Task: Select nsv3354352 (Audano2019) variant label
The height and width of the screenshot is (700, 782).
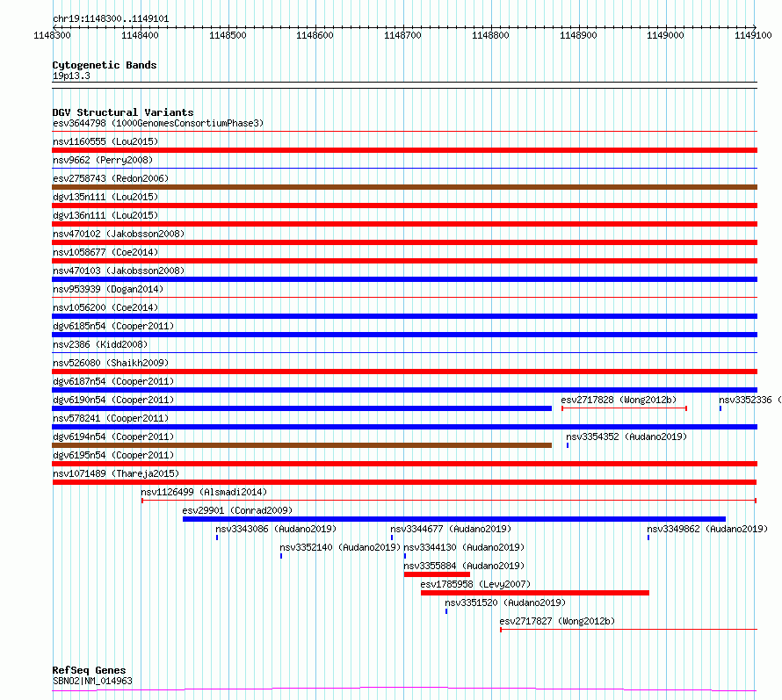Action: coord(626,437)
